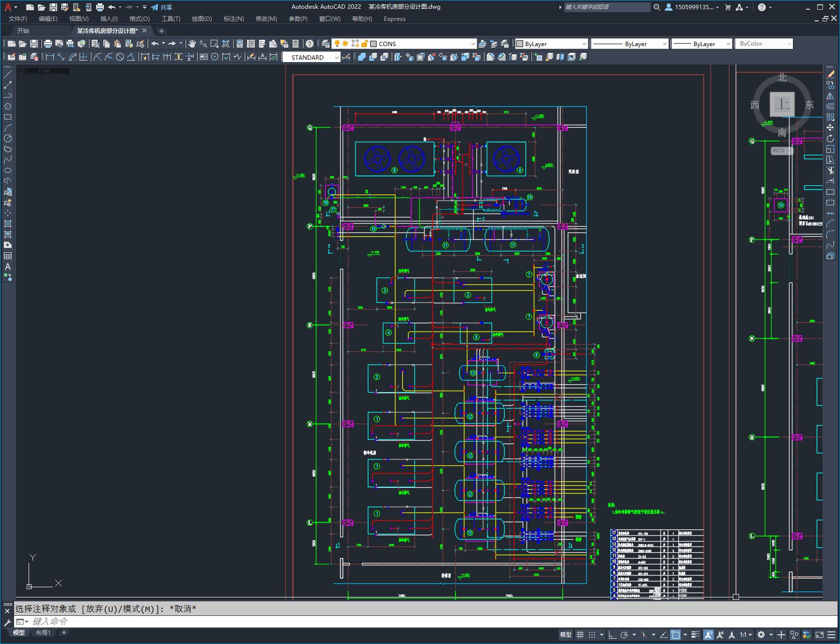Viewport: 840px width, 644px height.
Task: Toggle snap mode in status bar
Action: 592,634
